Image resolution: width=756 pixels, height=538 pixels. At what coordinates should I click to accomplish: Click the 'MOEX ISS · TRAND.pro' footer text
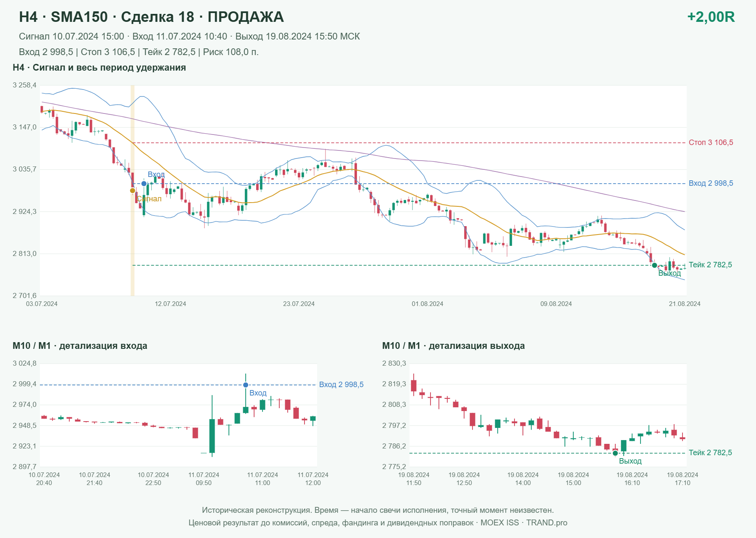pyautogui.click(x=524, y=523)
